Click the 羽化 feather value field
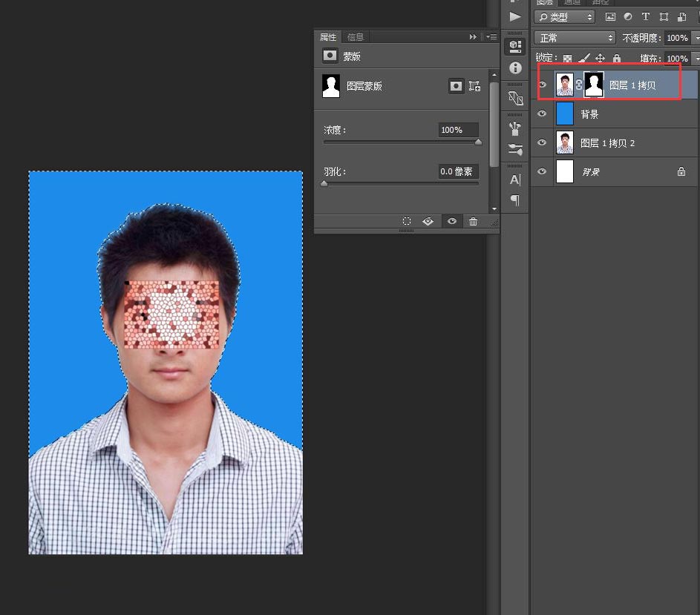The image size is (700, 615). pyautogui.click(x=457, y=171)
